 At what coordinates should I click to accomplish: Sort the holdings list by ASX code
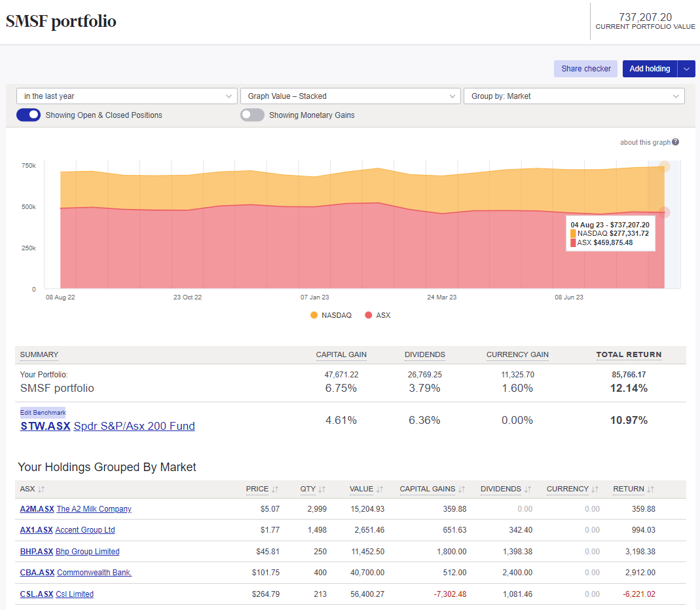point(31,489)
